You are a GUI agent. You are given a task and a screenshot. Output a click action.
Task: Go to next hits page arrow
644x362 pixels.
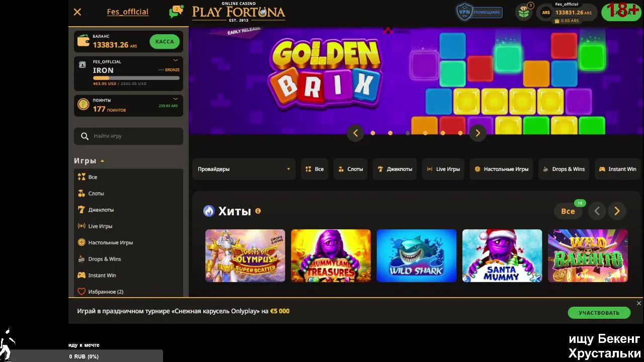[617, 211]
